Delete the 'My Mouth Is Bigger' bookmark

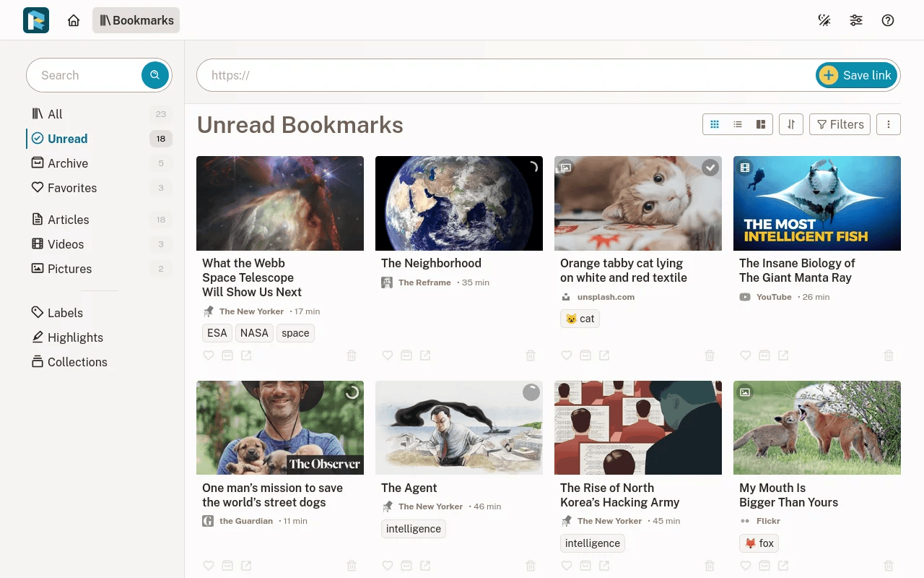pyautogui.click(x=889, y=566)
